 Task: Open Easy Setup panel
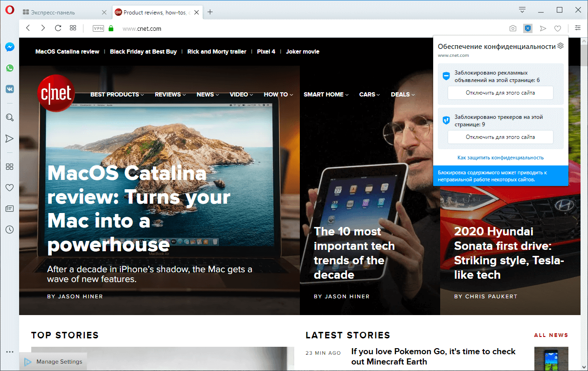tap(578, 28)
